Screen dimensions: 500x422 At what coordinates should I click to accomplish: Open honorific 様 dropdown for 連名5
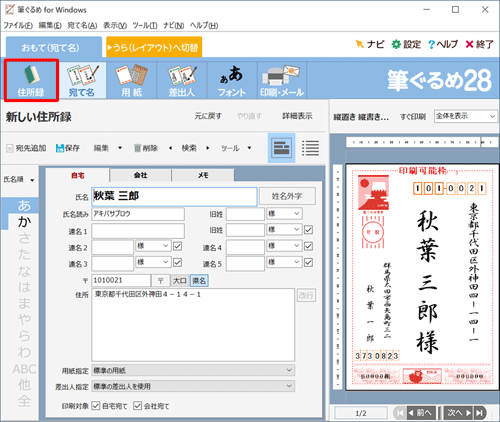[x=284, y=262]
